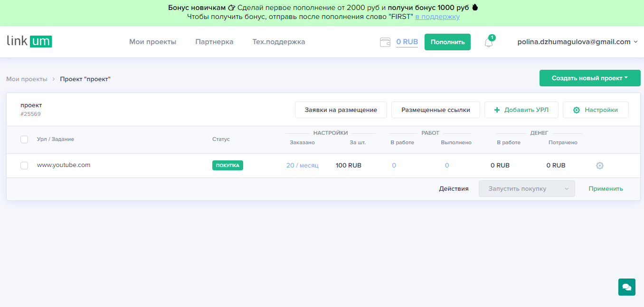The height and width of the screenshot is (307, 644).
Task: Click the Урл / Задание column header
Action: 56,139
